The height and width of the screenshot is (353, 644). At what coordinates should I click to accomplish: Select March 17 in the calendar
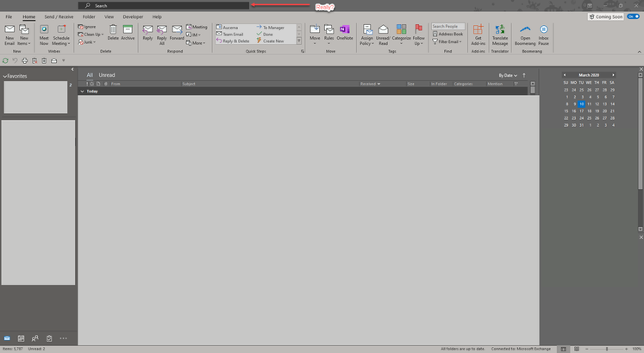click(x=582, y=111)
